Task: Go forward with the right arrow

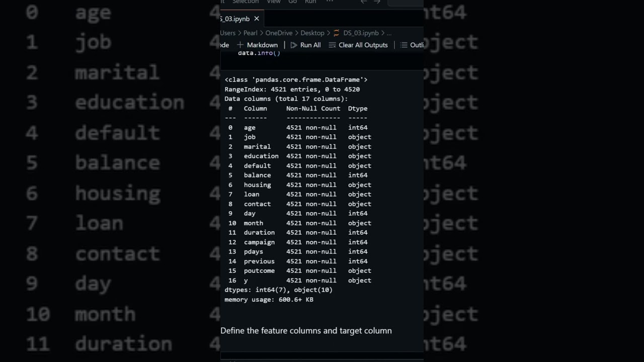Action: point(377,2)
